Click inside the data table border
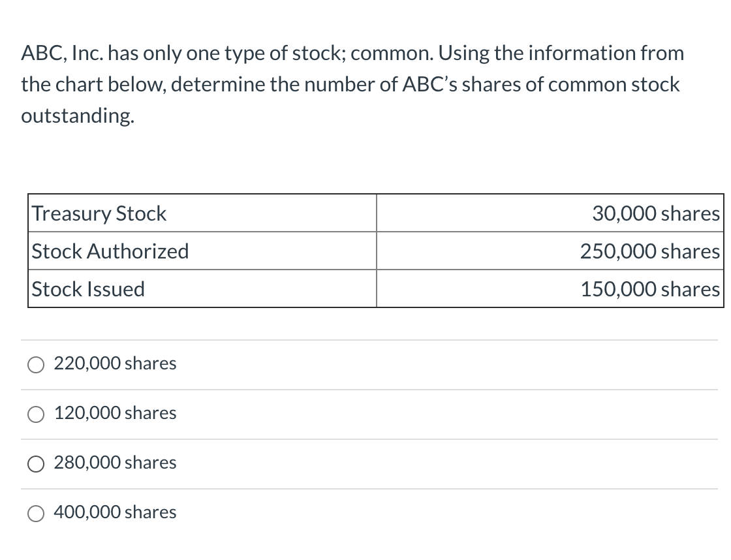 point(375,251)
